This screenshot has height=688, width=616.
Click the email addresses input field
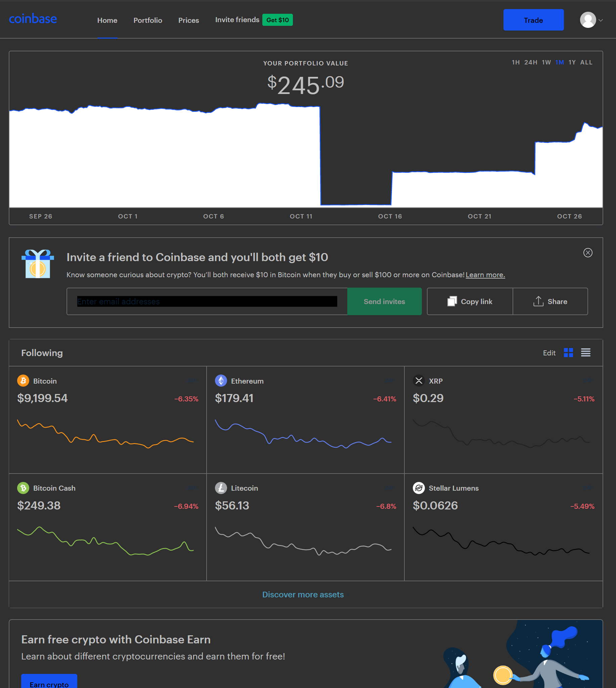[207, 301]
